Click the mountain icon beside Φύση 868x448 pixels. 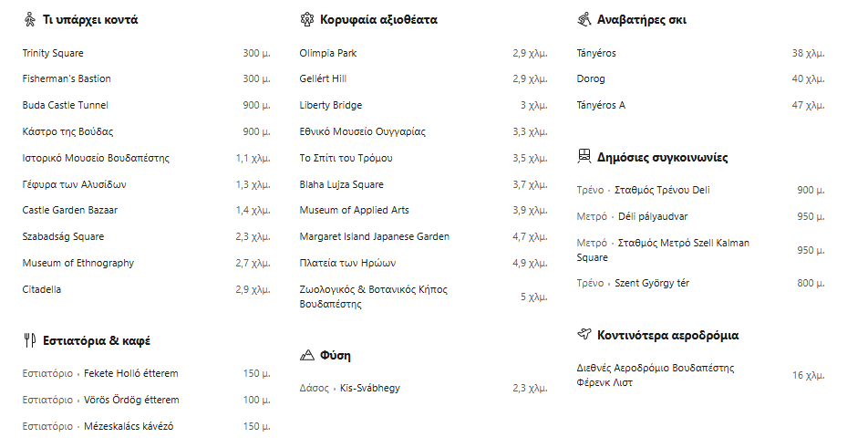[x=306, y=355]
